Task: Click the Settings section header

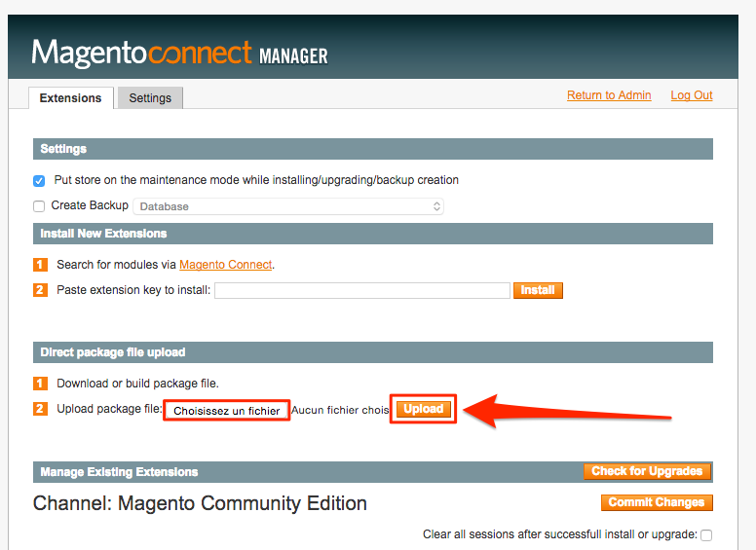Action: click(x=373, y=149)
